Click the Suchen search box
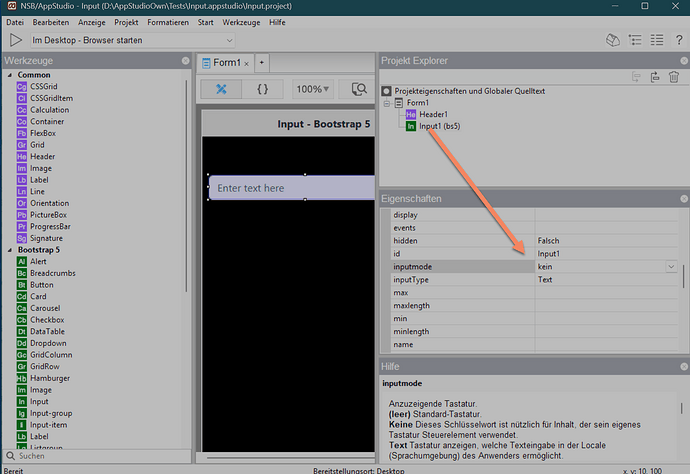The image size is (690, 474). (x=97, y=456)
